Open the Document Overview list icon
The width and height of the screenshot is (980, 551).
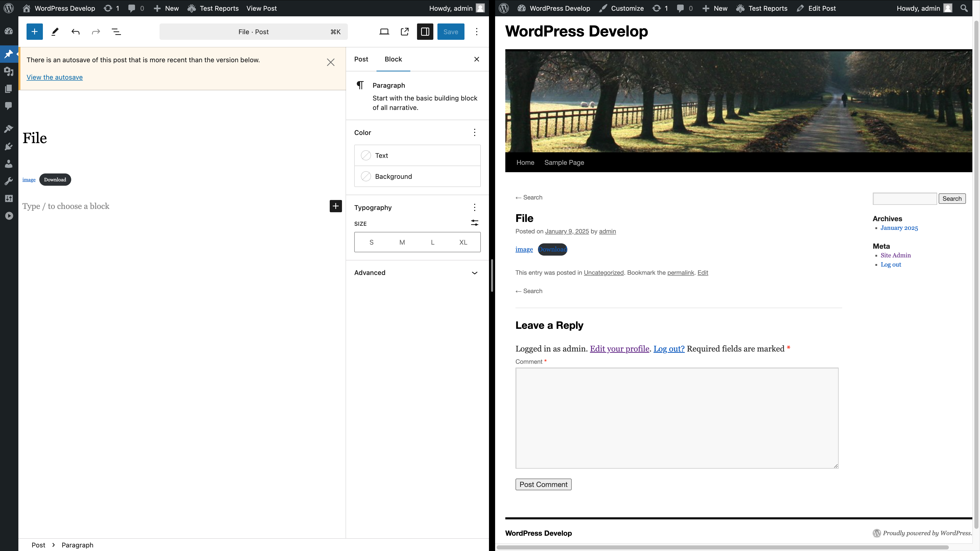coord(116,32)
